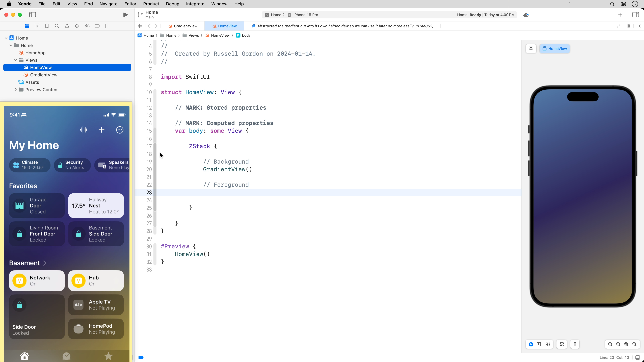Run the Home scheme with the play button
This screenshot has height=362, width=644.
[x=125, y=15]
